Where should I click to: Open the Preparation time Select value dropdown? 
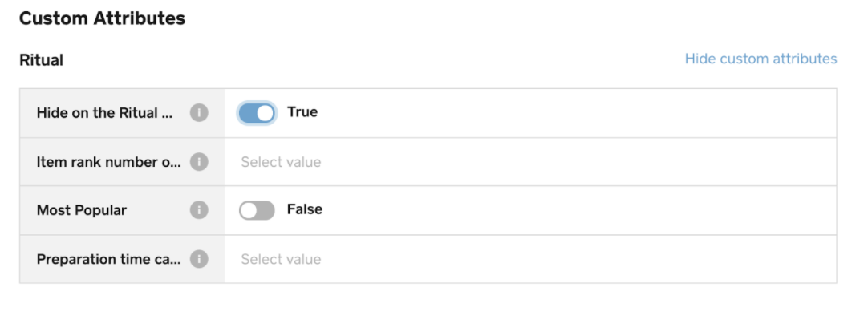[530, 259]
